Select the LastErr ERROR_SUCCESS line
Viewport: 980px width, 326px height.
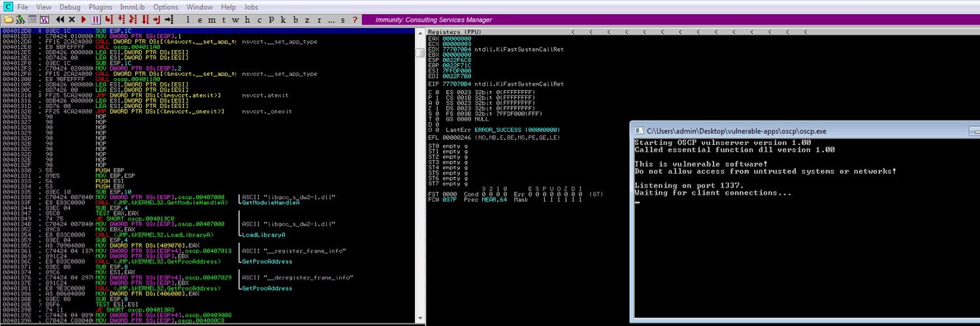[x=501, y=129]
